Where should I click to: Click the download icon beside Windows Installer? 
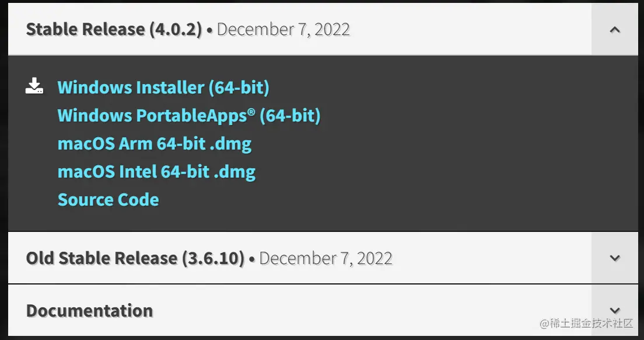click(x=34, y=86)
